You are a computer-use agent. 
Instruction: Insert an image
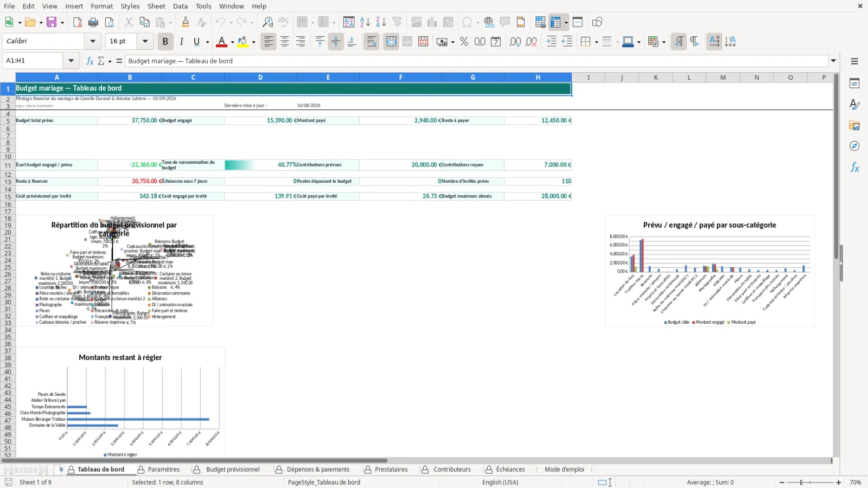[416, 22]
